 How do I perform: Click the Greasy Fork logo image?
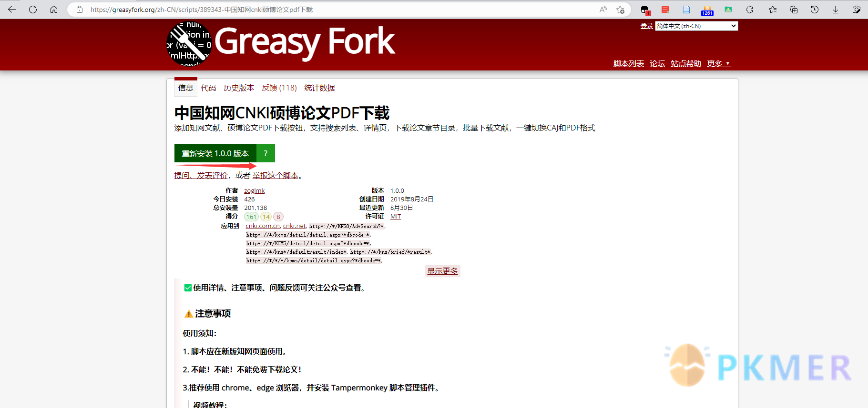tap(189, 44)
